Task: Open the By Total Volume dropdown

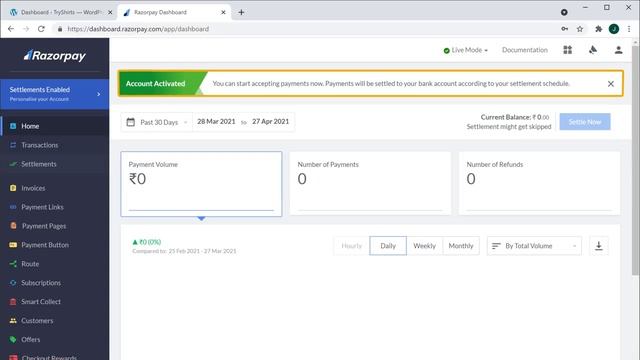Action: (534, 246)
